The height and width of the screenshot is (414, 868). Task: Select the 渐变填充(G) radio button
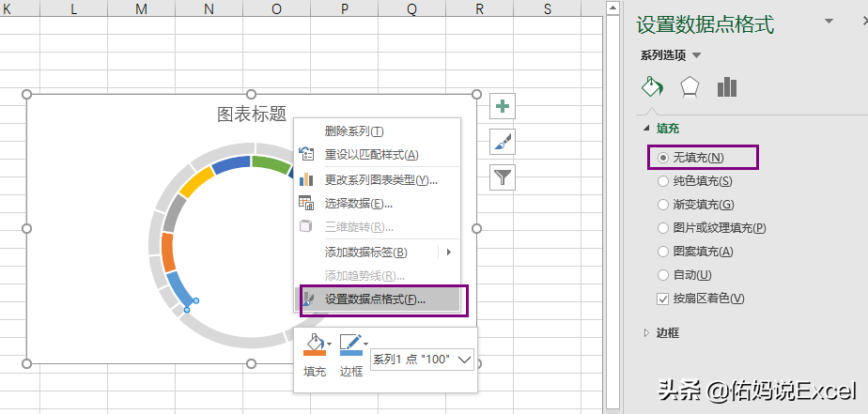pos(662,205)
